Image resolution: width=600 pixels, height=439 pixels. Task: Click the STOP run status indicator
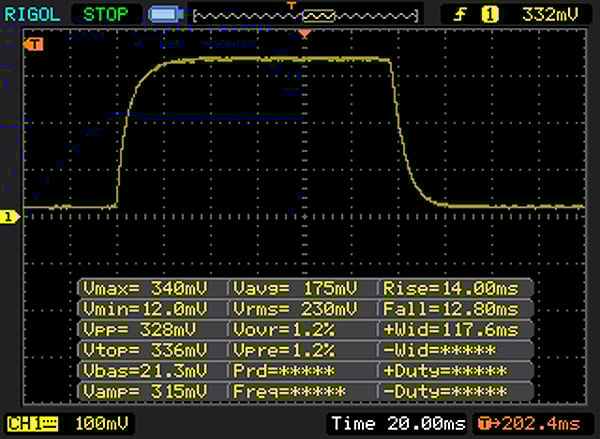[106, 15]
